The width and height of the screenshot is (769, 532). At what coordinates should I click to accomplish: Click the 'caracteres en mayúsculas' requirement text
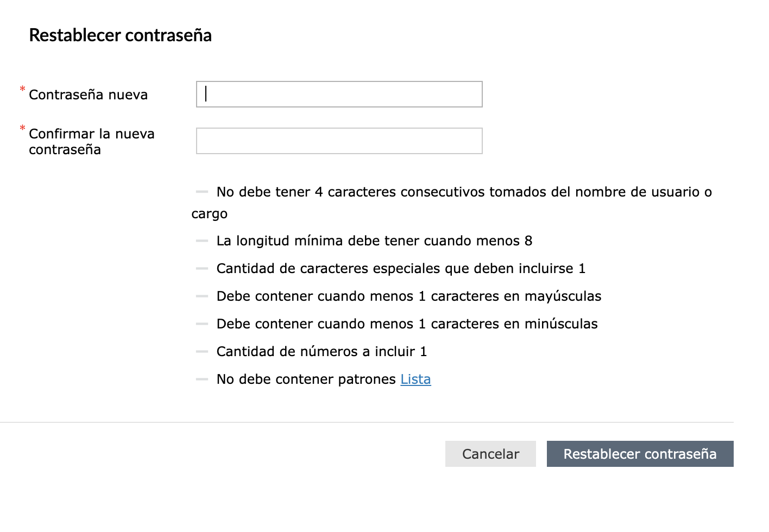click(x=408, y=296)
